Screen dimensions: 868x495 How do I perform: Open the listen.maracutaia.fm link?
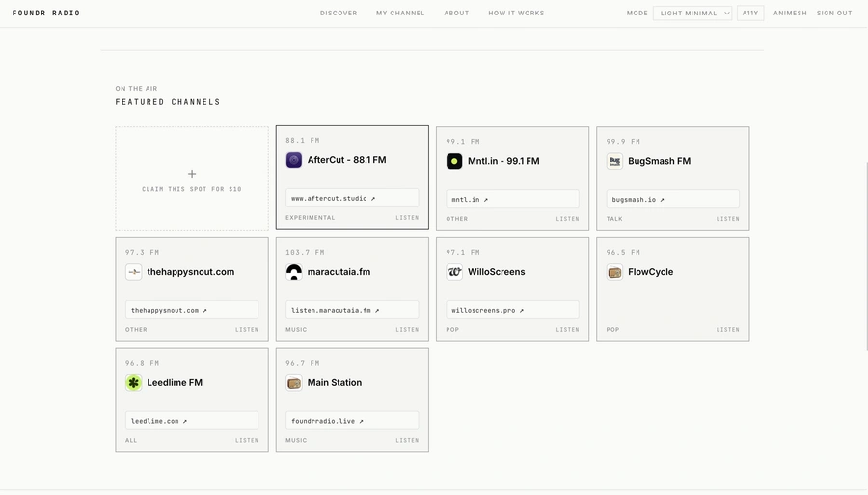pos(352,310)
